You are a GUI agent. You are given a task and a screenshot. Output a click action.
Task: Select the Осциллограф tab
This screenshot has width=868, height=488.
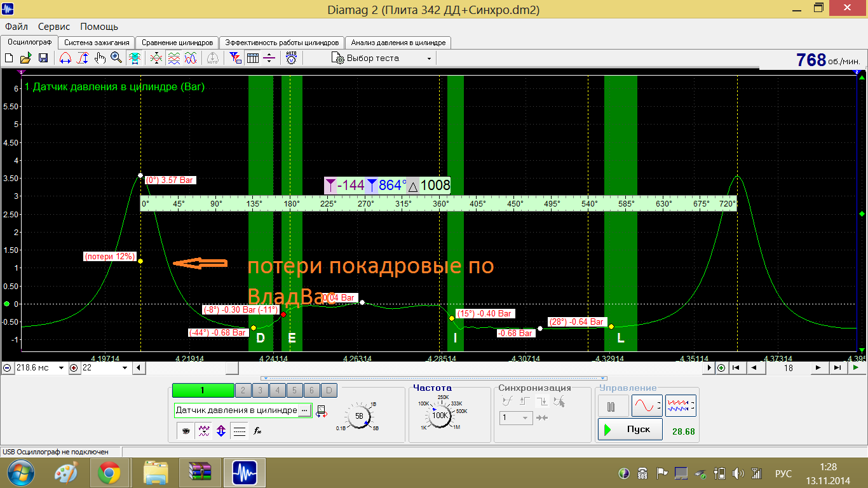[x=29, y=42]
